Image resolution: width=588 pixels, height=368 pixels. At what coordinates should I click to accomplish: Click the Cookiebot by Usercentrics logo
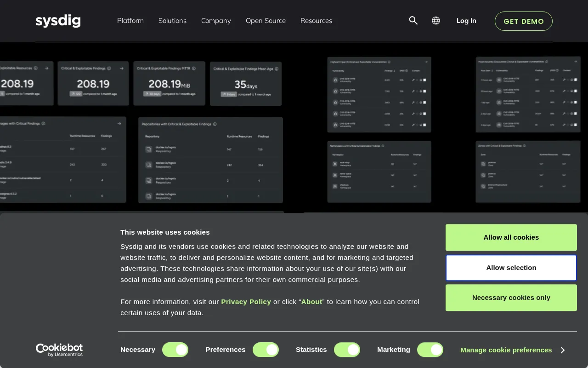[59, 350]
